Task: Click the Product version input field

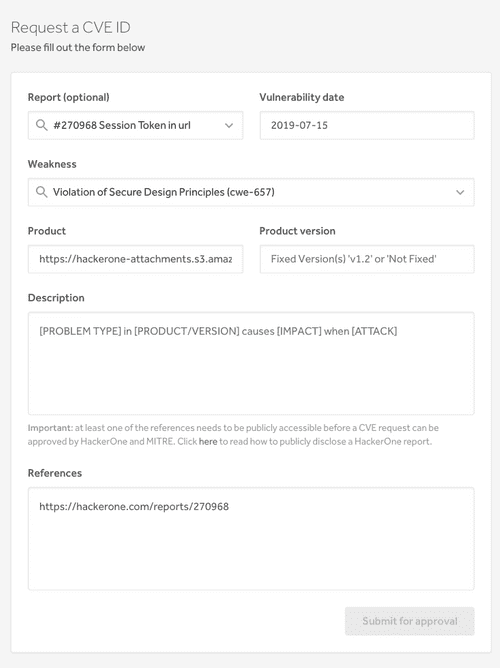Action: pyautogui.click(x=367, y=259)
